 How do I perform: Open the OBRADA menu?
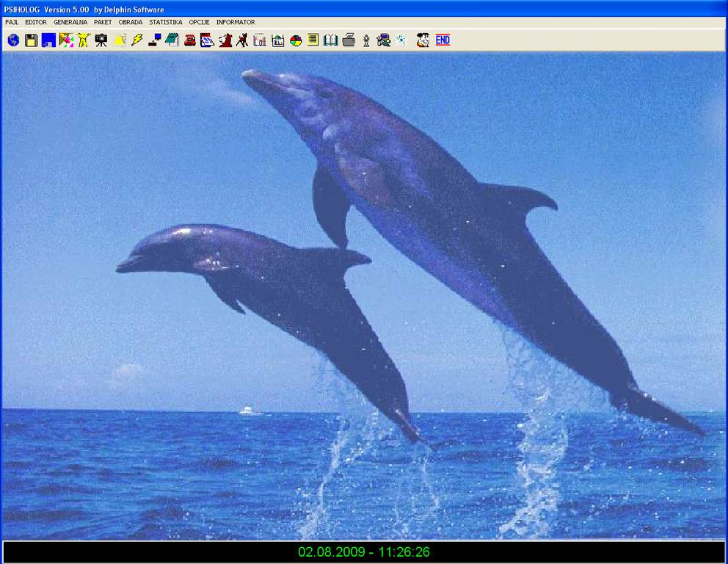[x=131, y=22]
